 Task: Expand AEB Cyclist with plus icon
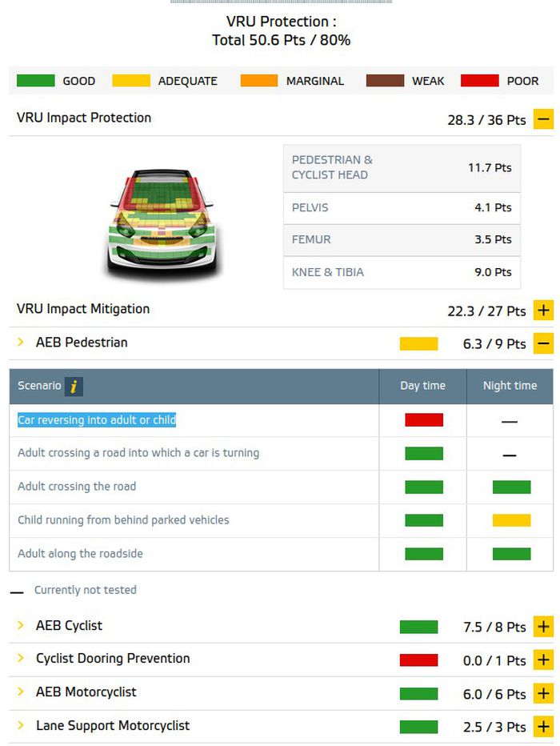click(x=544, y=627)
